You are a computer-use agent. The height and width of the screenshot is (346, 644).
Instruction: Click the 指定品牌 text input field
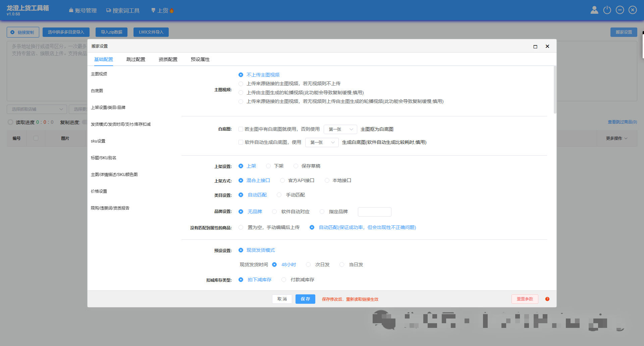click(374, 212)
